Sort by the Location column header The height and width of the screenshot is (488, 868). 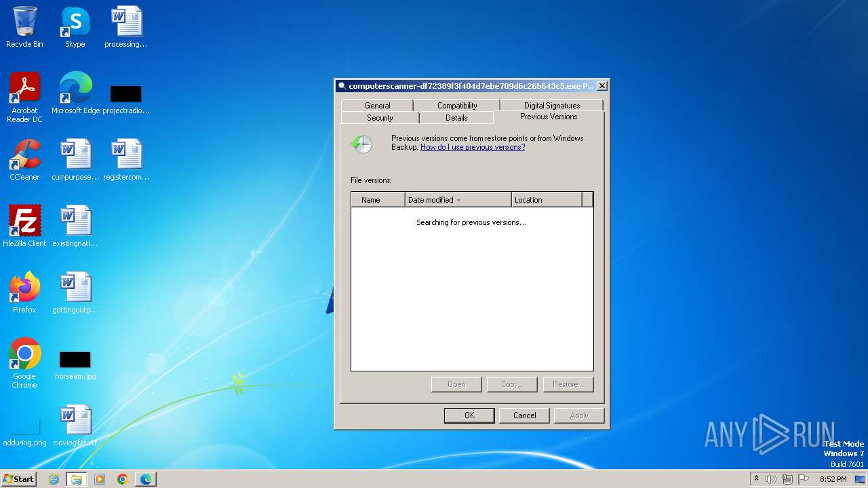click(547, 200)
